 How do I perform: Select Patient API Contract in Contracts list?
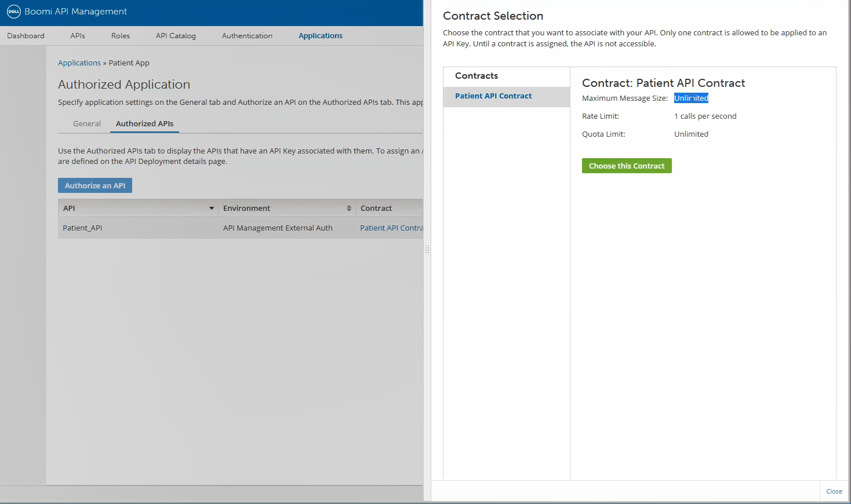pyautogui.click(x=507, y=97)
